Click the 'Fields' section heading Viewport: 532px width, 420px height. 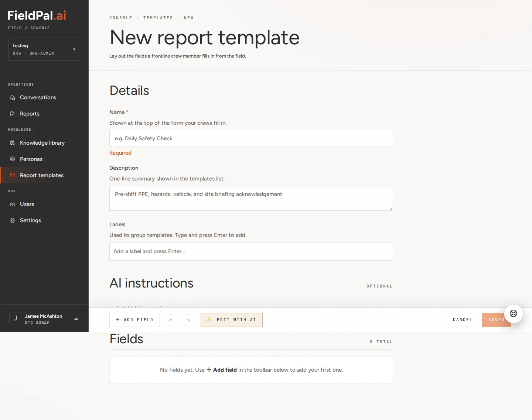[x=126, y=339]
